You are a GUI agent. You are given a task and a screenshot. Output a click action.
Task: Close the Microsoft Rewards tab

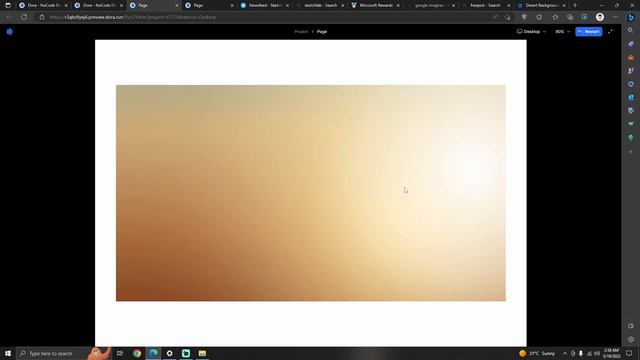tap(398, 5)
